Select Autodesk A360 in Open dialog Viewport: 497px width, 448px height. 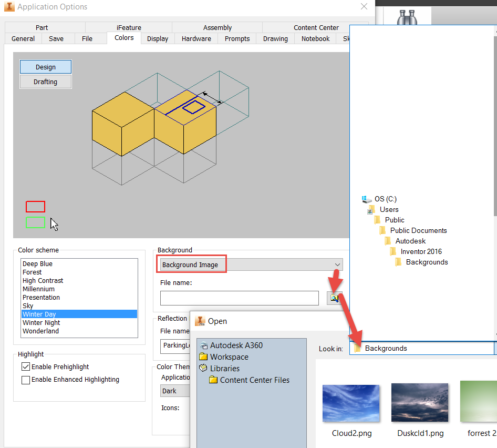(231, 345)
